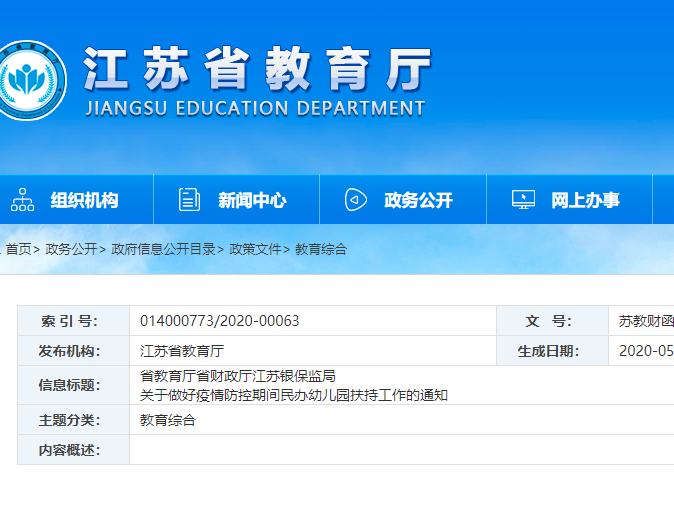This screenshot has height=505, width=674.
Task: Click the 教育综合 value in the table
Action: (x=168, y=420)
